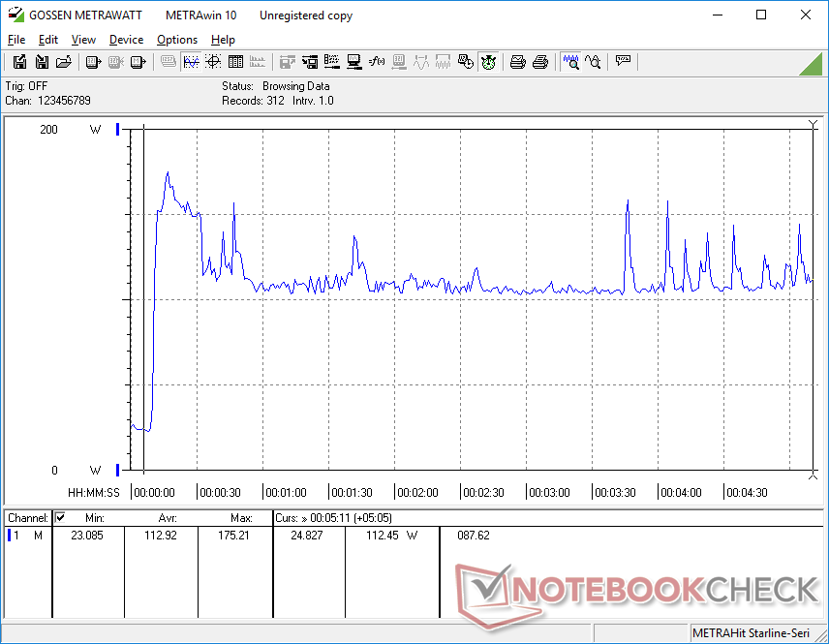The image size is (829, 644).
Task: Toggle the Channel checkbox in table header
Action: pos(60,517)
